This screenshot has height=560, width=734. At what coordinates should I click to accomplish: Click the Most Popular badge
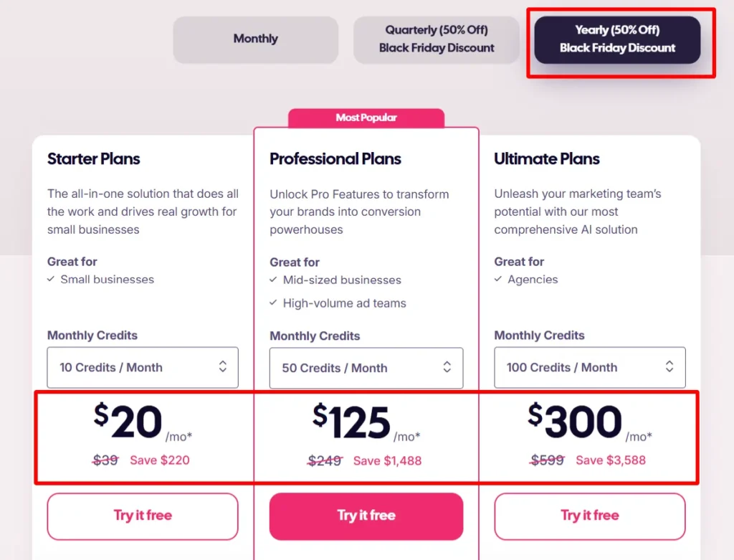click(366, 118)
